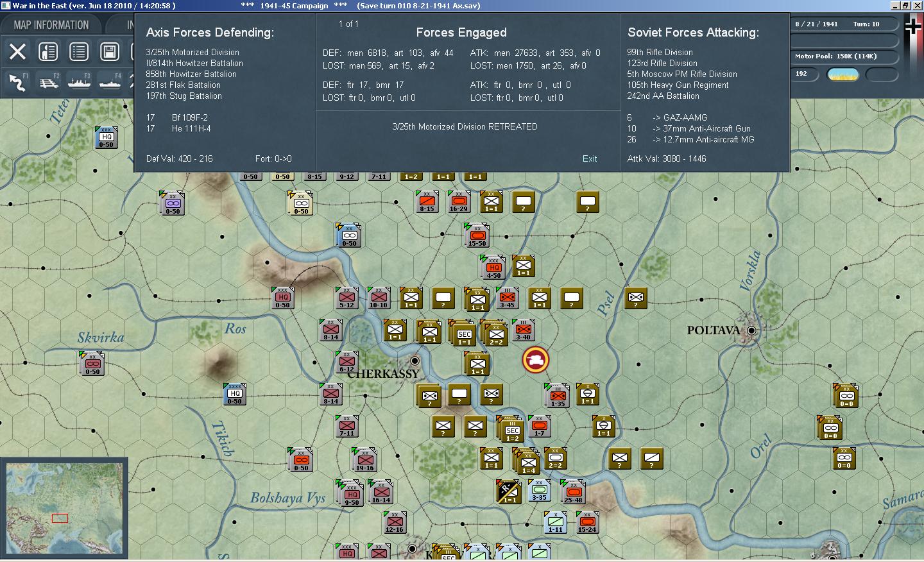924x562 pixels.
Task: Select the light blue 3-35 counter
Action: pos(539,490)
